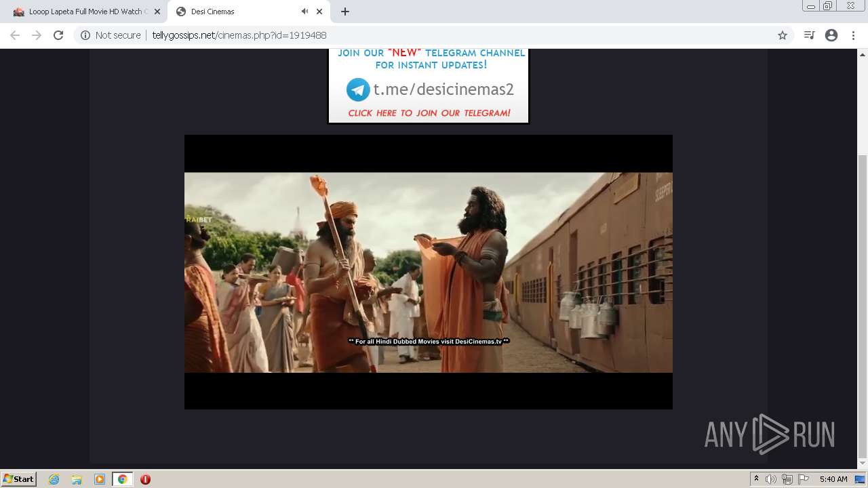Screen dimensions: 868x488
Task: Go forward to next page
Action: (x=37, y=35)
